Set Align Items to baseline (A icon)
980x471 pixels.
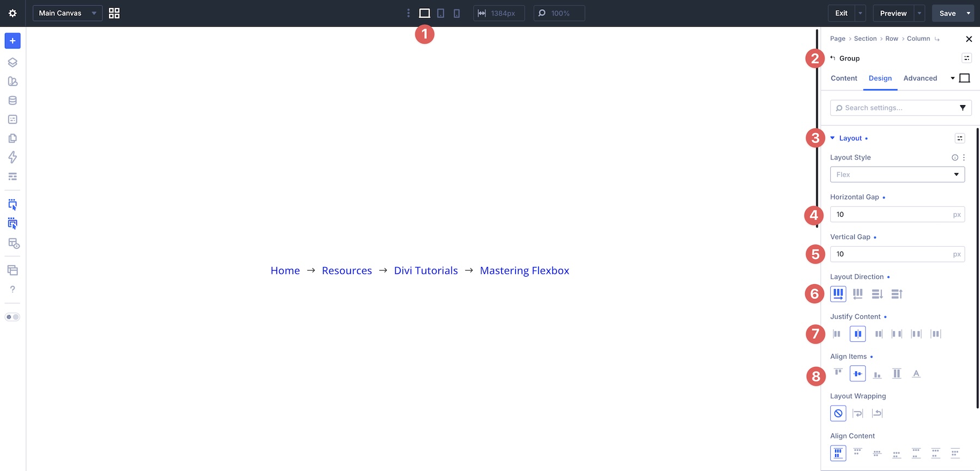click(916, 374)
